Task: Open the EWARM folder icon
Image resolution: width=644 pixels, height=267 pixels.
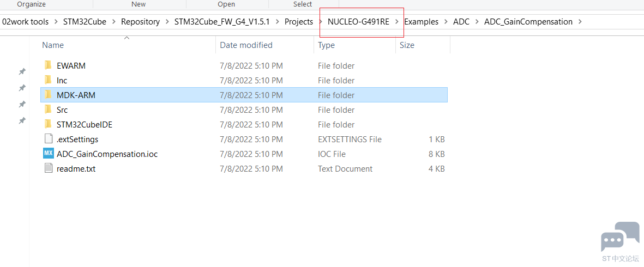Action: point(49,65)
